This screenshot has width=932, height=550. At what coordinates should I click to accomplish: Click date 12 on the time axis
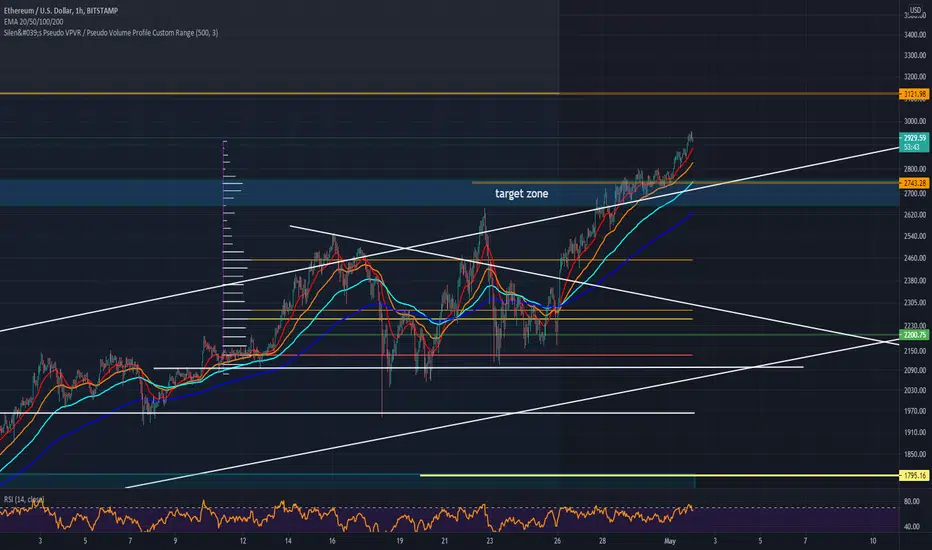(x=243, y=541)
